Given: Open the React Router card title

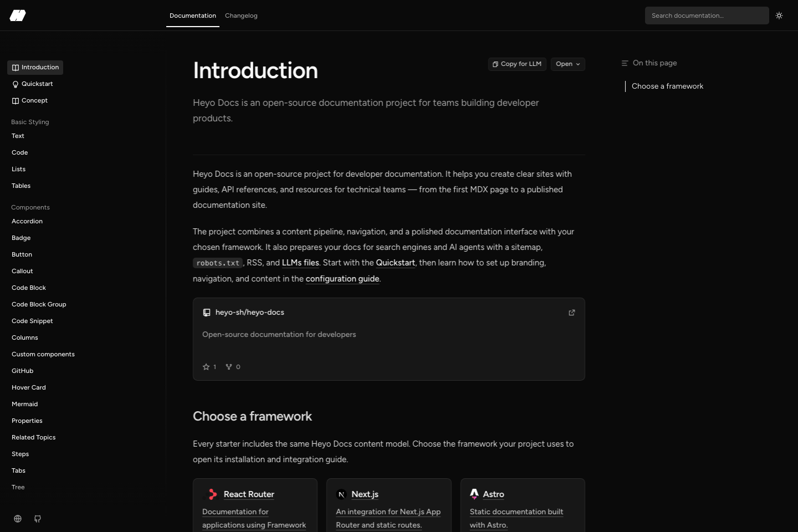Looking at the screenshot, I should (249, 494).
